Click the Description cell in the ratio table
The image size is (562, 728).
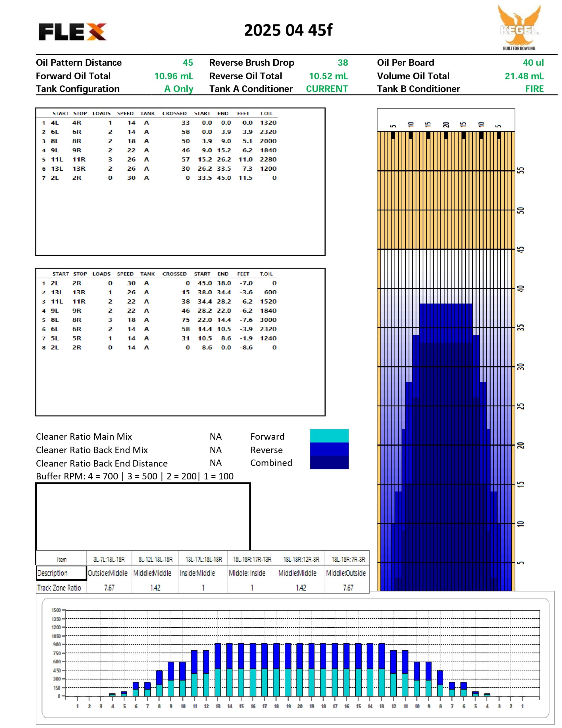pyautogui.click(x=62, y=573)
